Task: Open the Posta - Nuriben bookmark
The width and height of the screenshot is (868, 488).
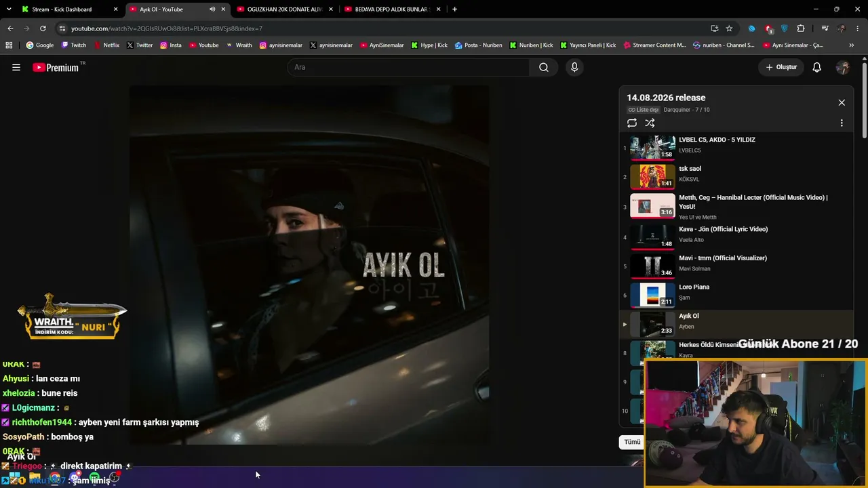Action: (479, 45)
